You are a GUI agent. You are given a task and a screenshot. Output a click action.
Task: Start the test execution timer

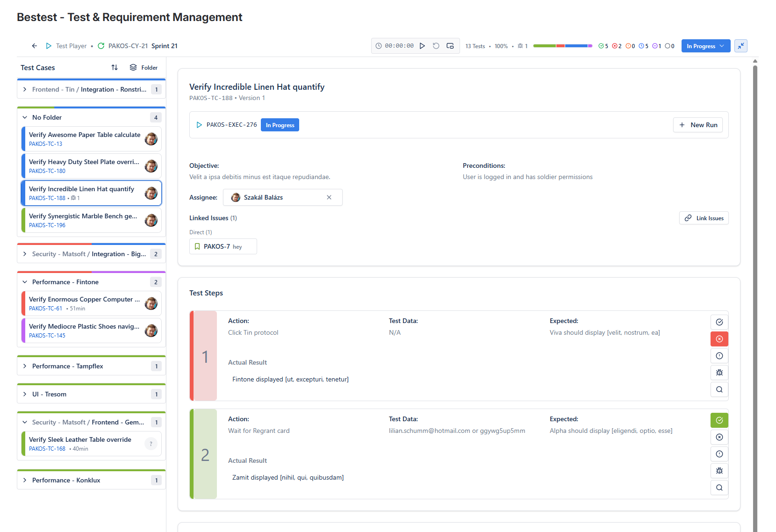tap(422, 46)
